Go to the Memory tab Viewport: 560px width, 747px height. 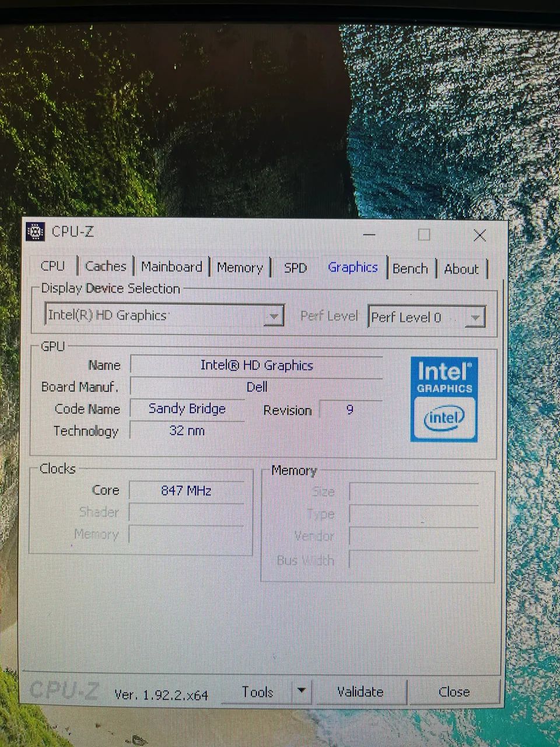(x=240, y=268)
